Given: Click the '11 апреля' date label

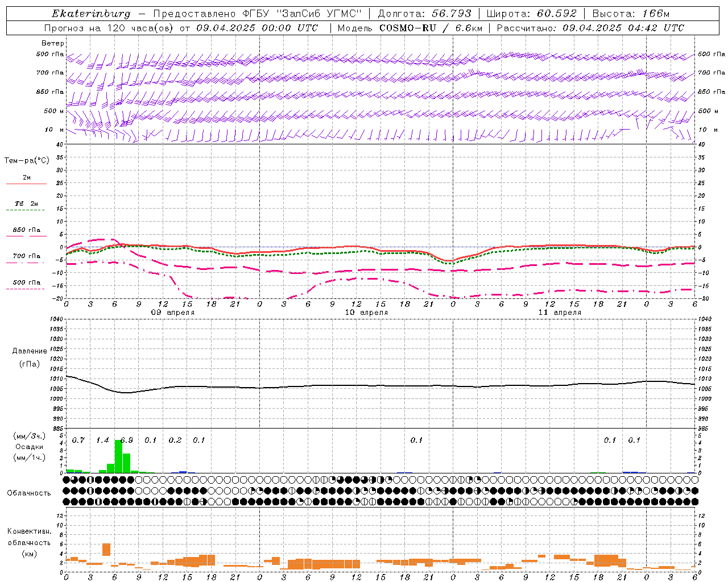Looking at the screenshot, I should tap(560, 313).
